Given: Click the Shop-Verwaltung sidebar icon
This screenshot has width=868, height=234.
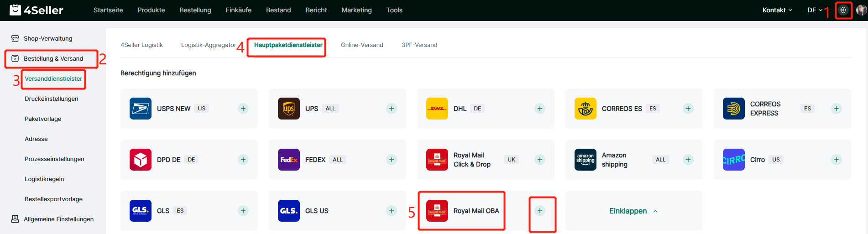Looking at the screenshot, I should point(15,38).
